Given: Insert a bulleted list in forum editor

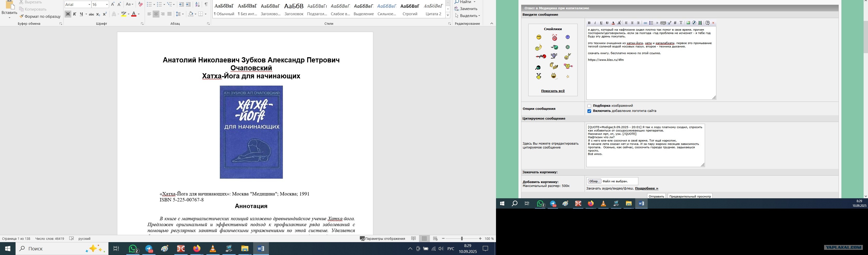Looking at the screenshot, I should 651,23.
